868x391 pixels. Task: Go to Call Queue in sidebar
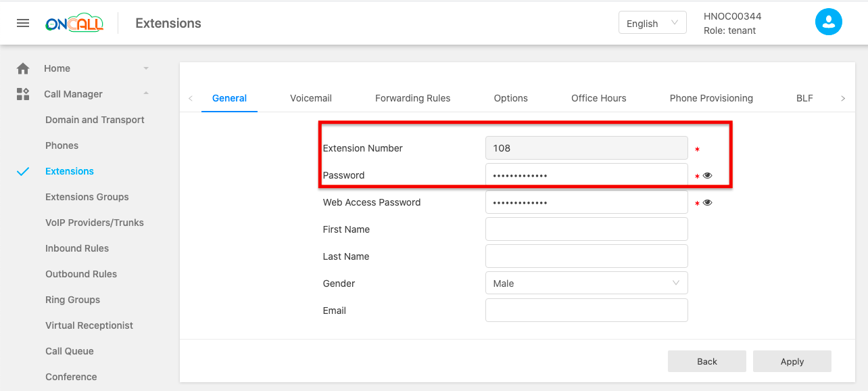(x=70, y=351)
